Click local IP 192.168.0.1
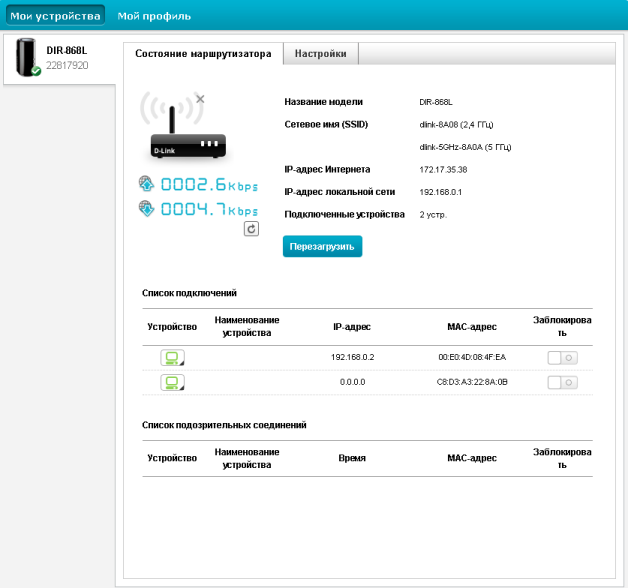Screen dimensions: 628x588 [441, 192]
